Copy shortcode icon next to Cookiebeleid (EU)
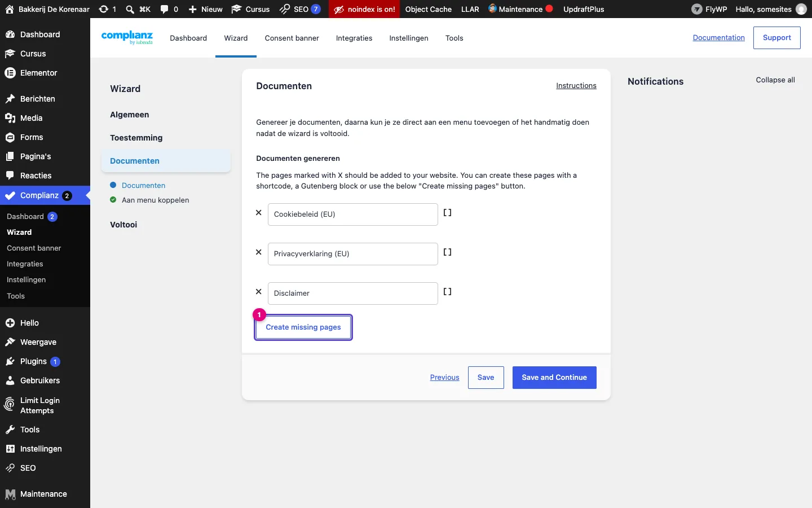The image size is (812, 508). pos(447,213)
